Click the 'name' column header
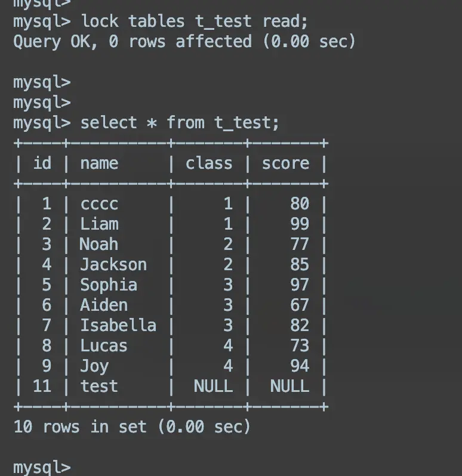This screenshot has width=462, height=476. click(x=99, y=163)
